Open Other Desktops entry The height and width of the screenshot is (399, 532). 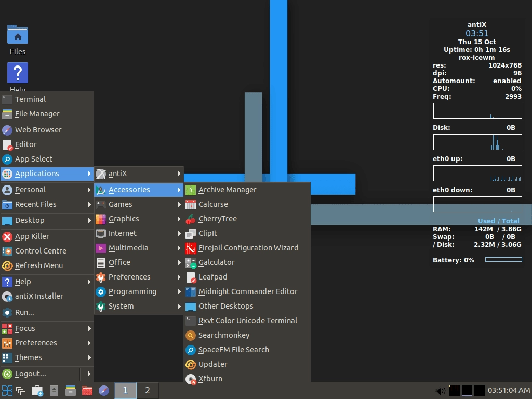(x=247, y=307)
